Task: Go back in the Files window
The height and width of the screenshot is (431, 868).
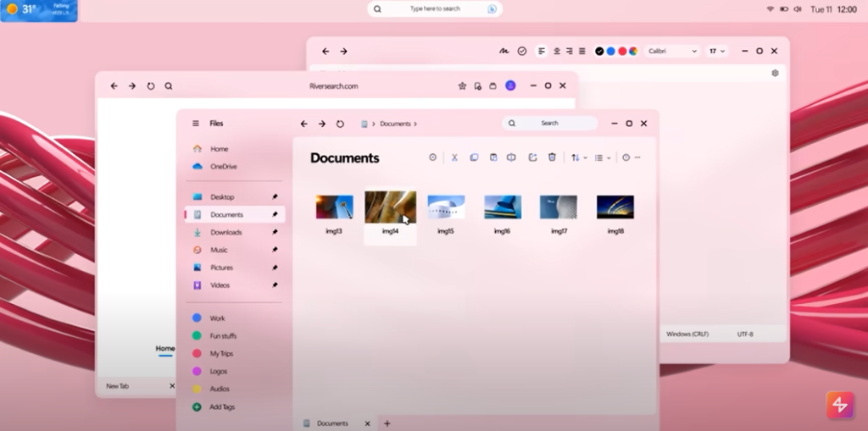Action: click(304, 124)
